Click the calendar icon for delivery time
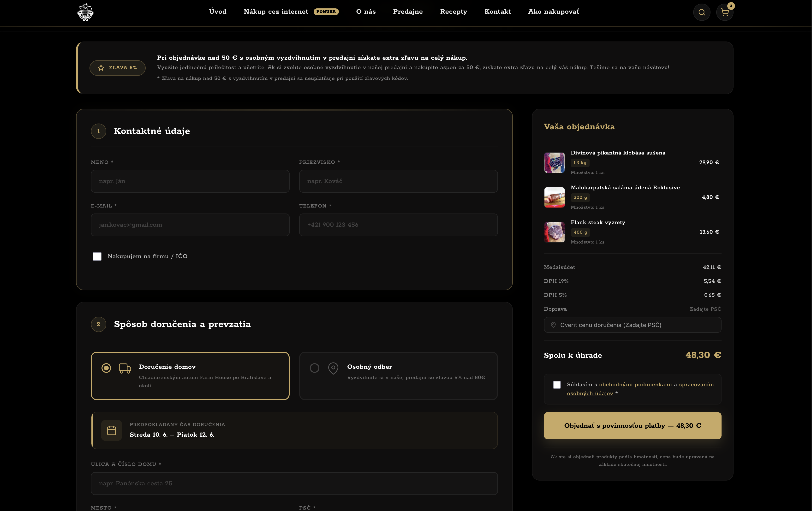The image size is (812, 511). [x=112, y=430]
